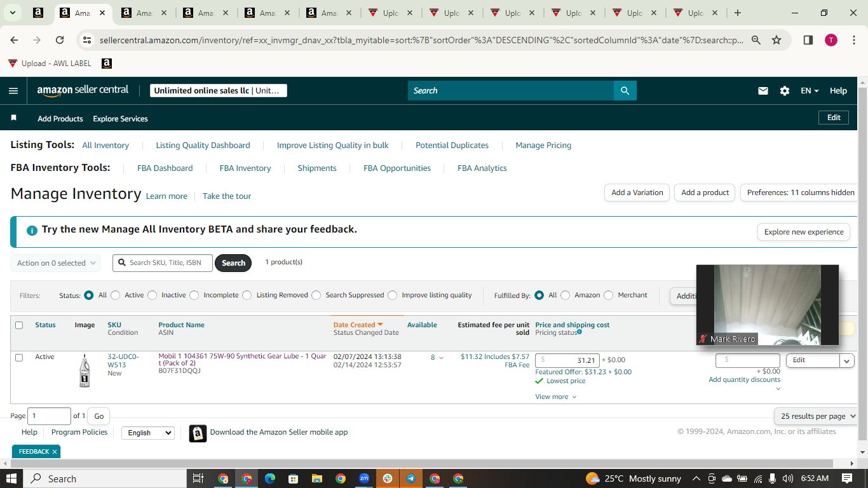Click the Add a Variation button
This screenshot has width=868, height=488.
[637, 193]
